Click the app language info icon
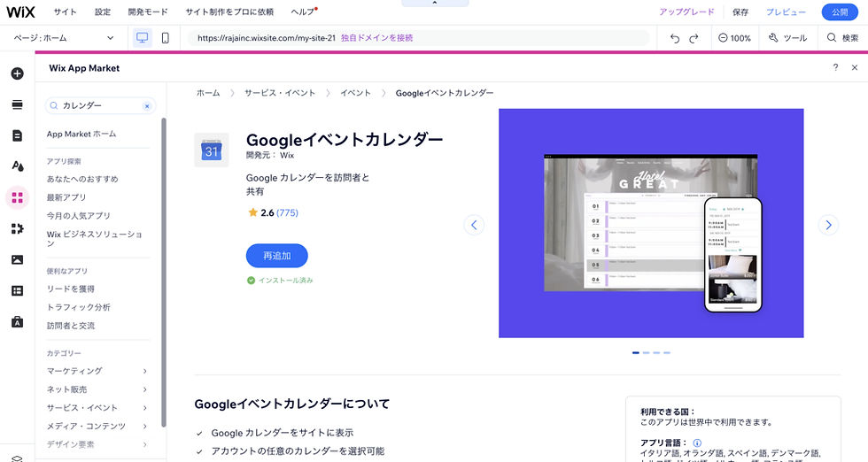The width and height of the screenshot is (868, 462). 697,443
